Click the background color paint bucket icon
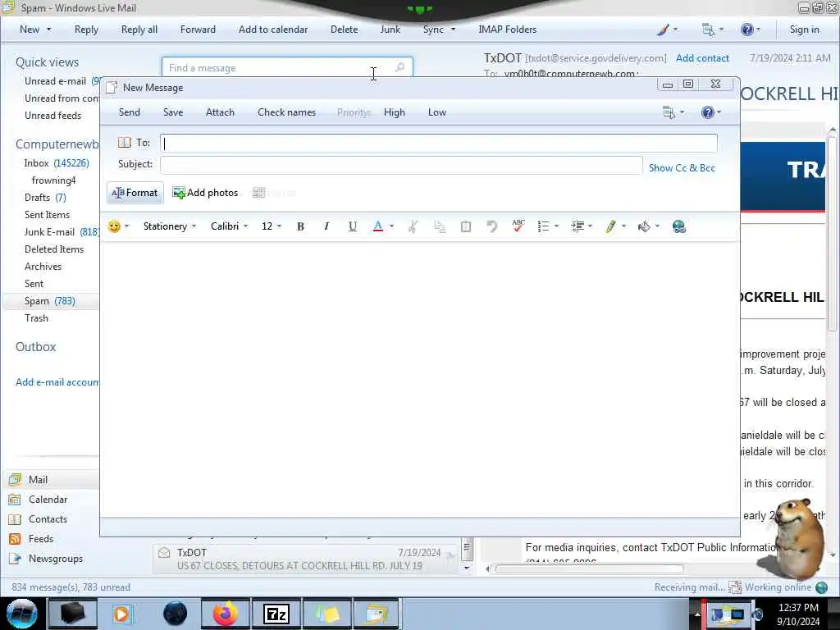 click(644, 226)
